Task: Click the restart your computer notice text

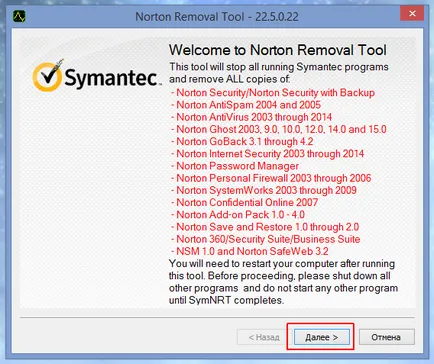Action: 283,282
